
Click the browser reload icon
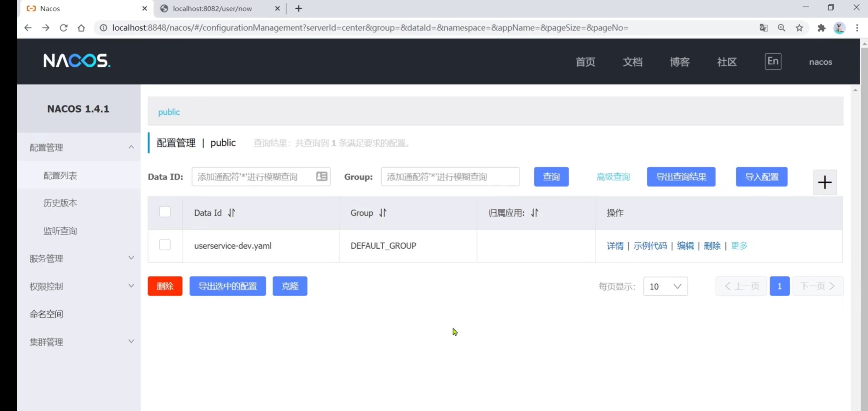click(64, 28)
